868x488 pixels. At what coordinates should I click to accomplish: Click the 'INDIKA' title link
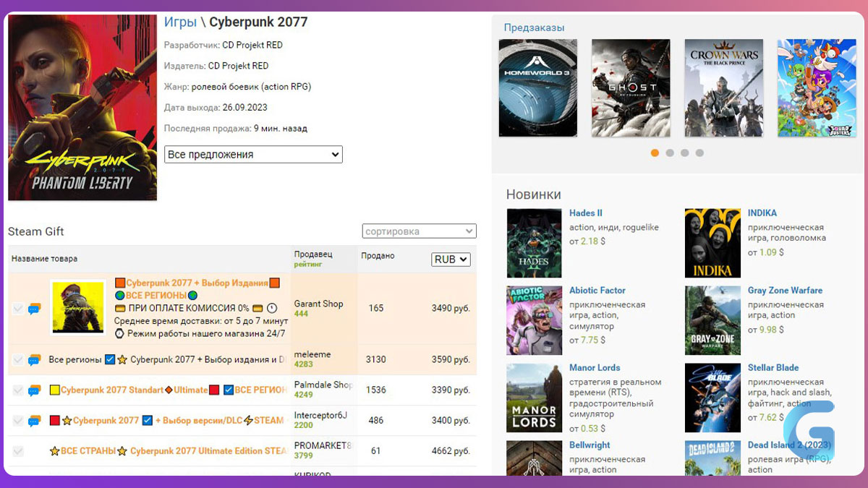pos(762,213)
